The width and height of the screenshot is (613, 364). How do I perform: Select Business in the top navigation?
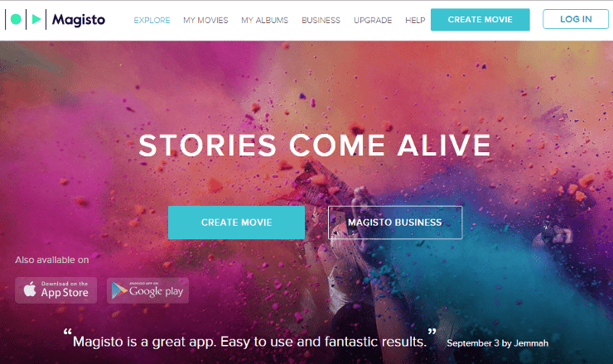(321, 21)
